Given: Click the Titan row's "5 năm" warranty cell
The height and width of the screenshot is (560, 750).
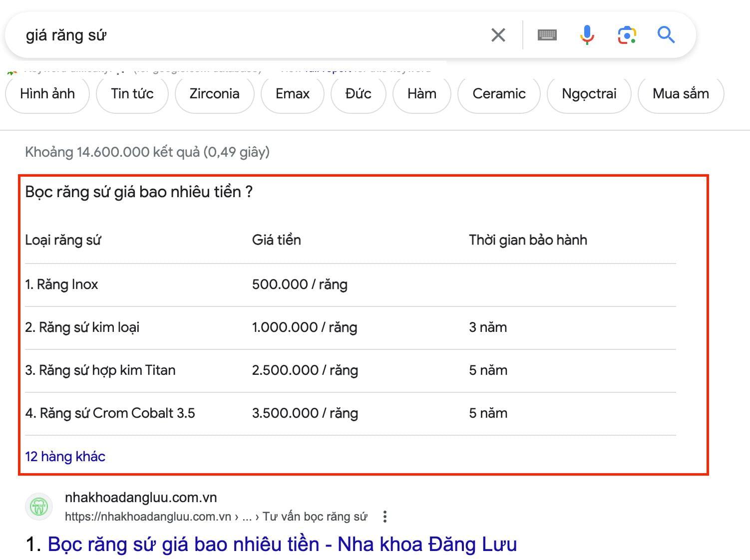Looking at the screenshot, I should pos(488,370).
